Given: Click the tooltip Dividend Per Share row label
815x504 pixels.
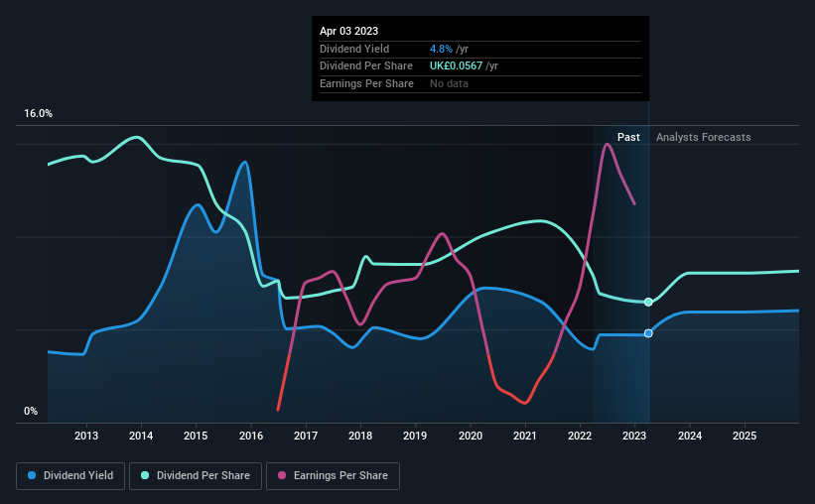Looking at the screenshot, I should point(366,66).
